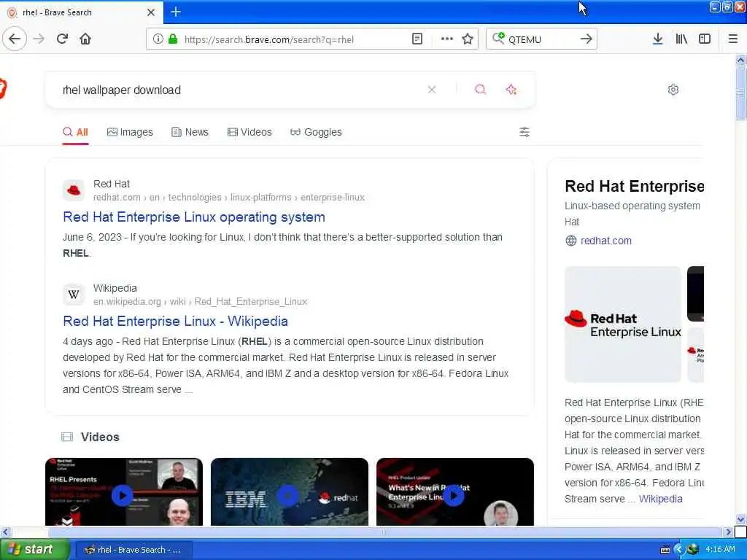Click the Red Hat favicon on first result

(74, 190)
